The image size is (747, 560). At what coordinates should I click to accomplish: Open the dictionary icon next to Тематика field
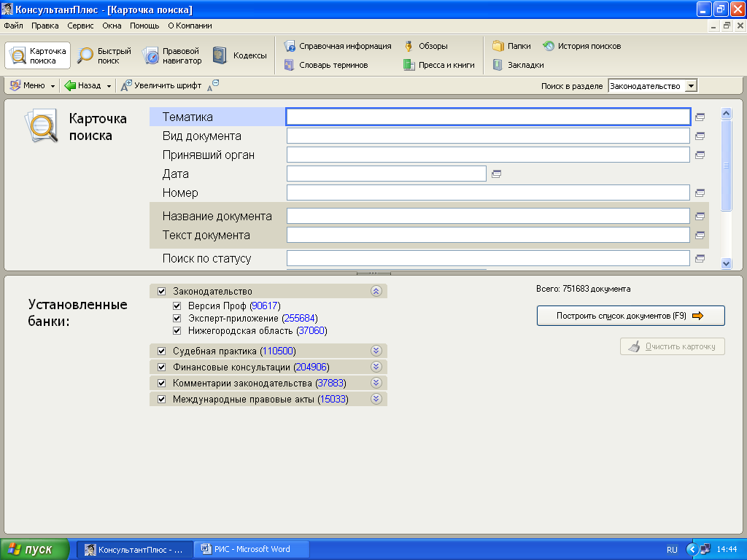700,117
